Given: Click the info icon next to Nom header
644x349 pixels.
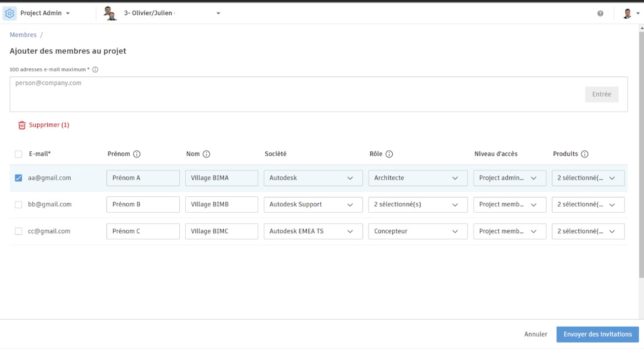Looking at the screenshot, I should 206,154.
